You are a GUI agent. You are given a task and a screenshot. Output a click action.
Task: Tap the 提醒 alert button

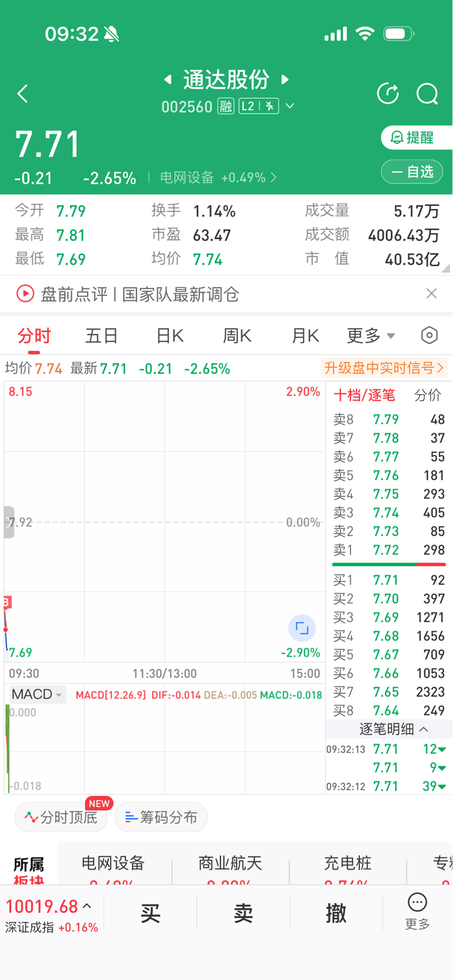coord(416,138)
